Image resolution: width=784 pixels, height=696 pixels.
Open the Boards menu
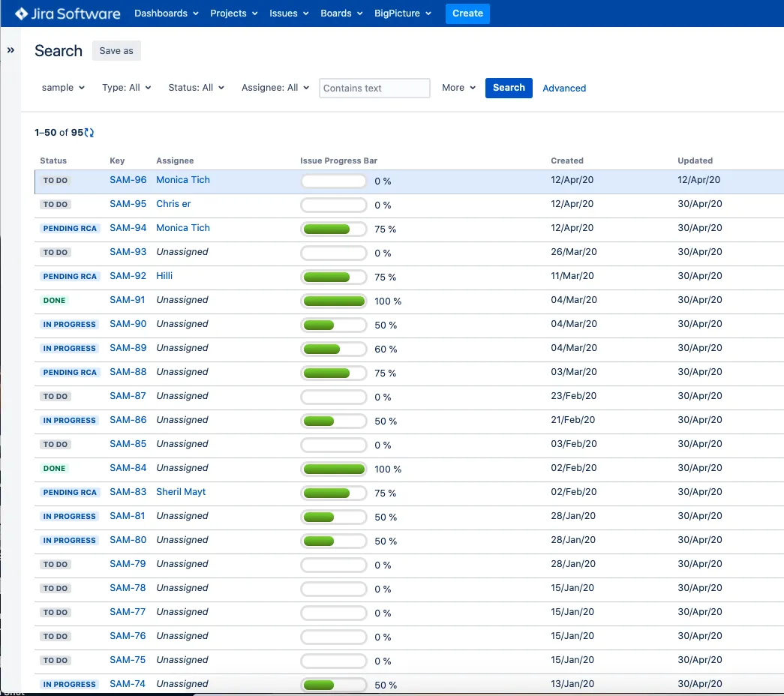coord(341,13)
